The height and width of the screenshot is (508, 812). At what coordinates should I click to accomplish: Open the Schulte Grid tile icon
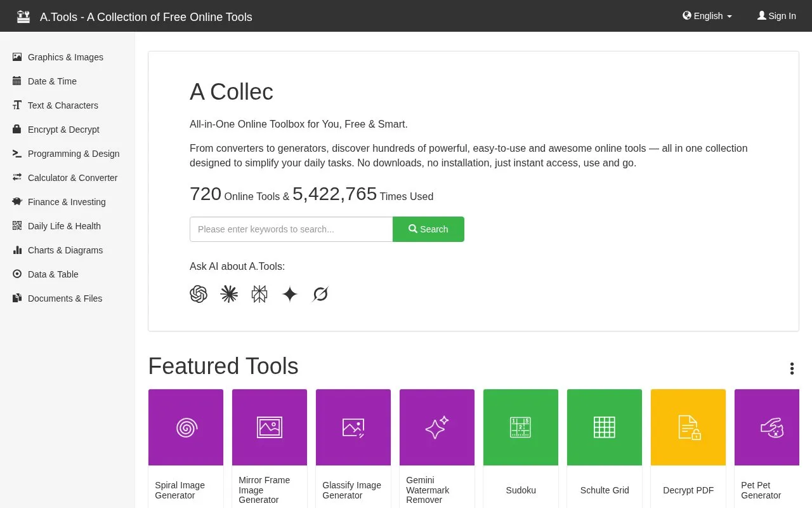coord(605,427)
